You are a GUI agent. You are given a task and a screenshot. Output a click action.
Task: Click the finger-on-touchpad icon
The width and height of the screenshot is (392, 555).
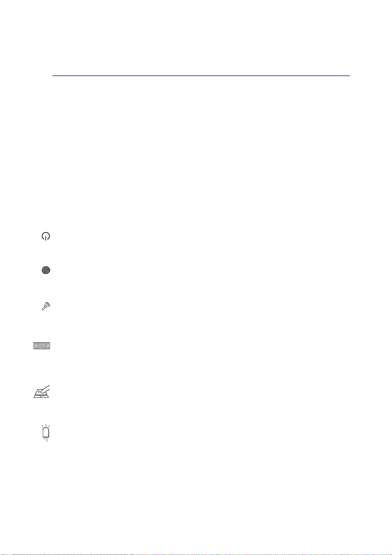(42, 391)
